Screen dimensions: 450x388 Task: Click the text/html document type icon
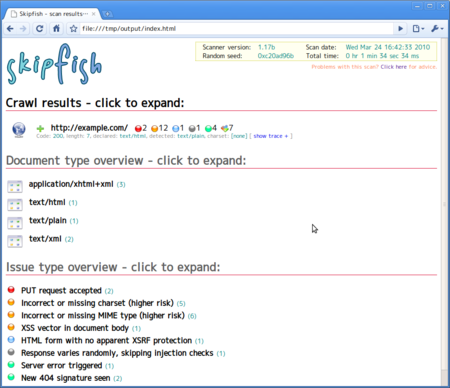(15, 204)
